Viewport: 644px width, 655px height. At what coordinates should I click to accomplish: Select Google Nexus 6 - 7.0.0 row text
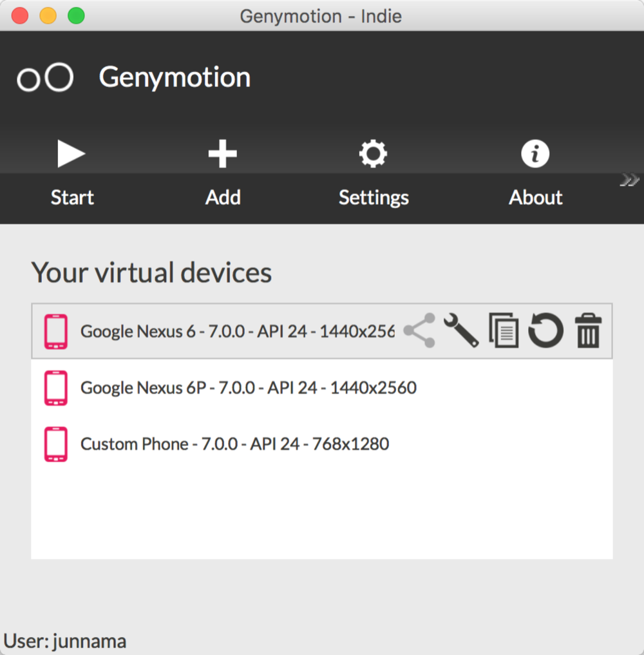(237, 331)
